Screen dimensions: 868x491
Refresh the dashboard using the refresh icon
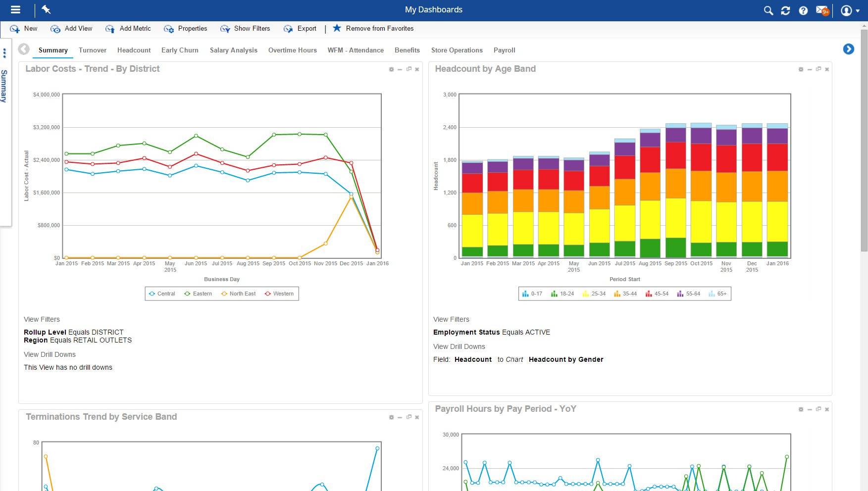786,10
